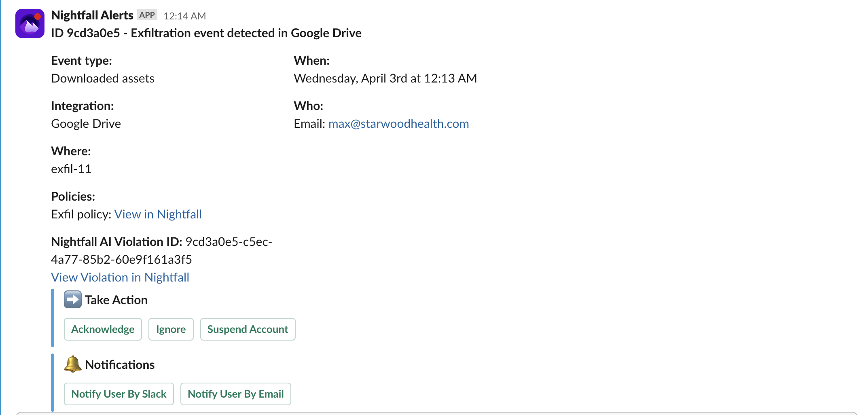Click the bell Notifications emoji
This screenshot has height=415, width=868.
[73, 364]
